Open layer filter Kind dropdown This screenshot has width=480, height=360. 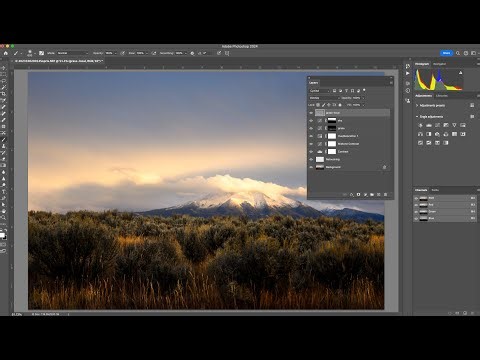(319, 91)
